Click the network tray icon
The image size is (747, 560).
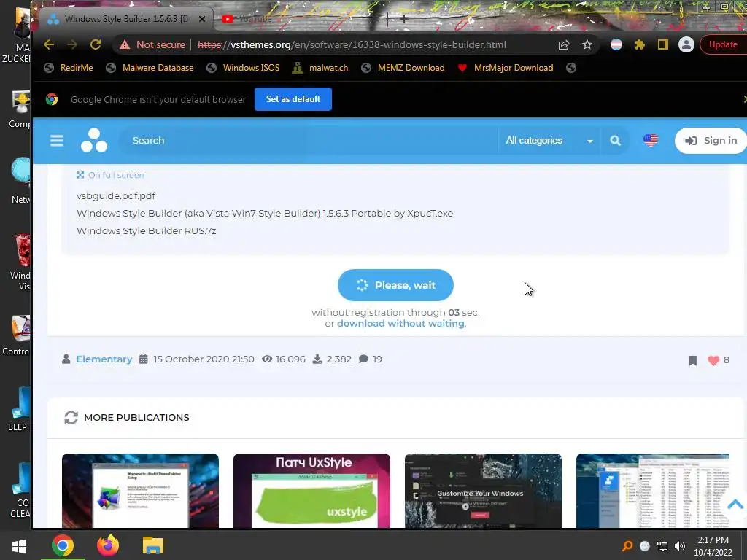click(662, 546)
